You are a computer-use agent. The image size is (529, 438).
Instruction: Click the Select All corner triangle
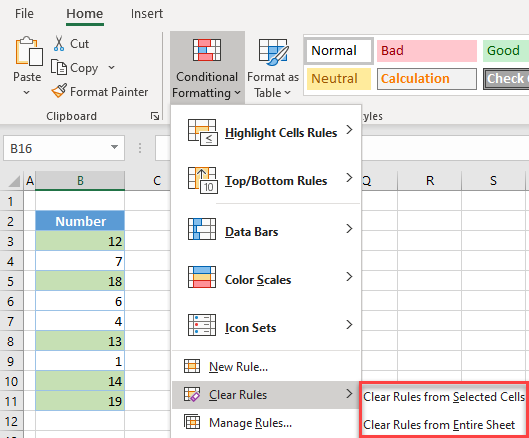click(x=14, y=181)
